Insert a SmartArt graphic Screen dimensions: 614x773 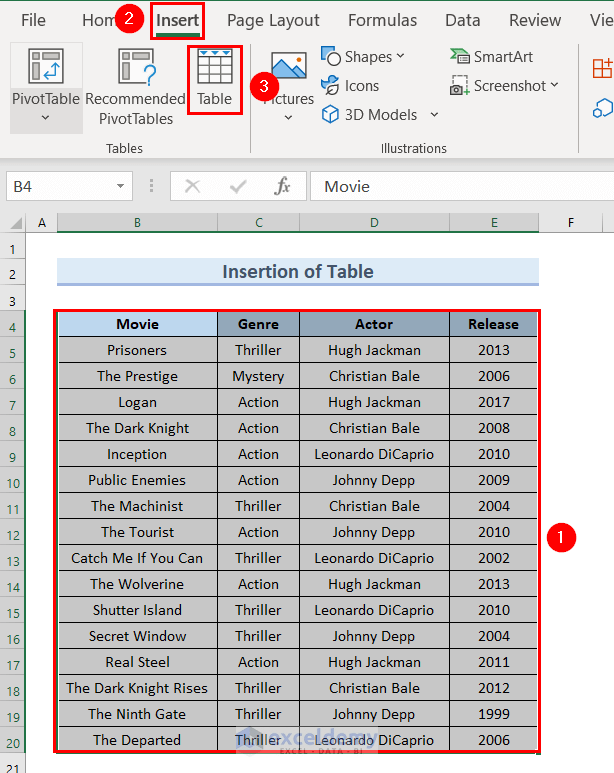tap(492, 57)
